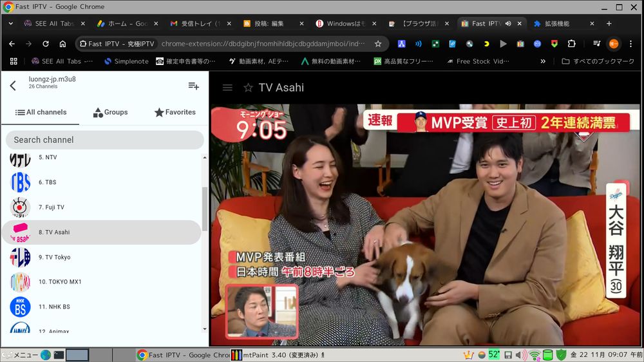
Task: Switch to the 拡張機能 tab
Action: 564,23
